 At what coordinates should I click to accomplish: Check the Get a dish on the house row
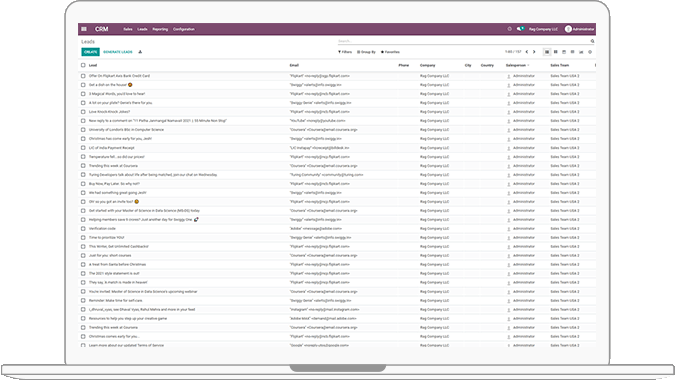(83, 85)
